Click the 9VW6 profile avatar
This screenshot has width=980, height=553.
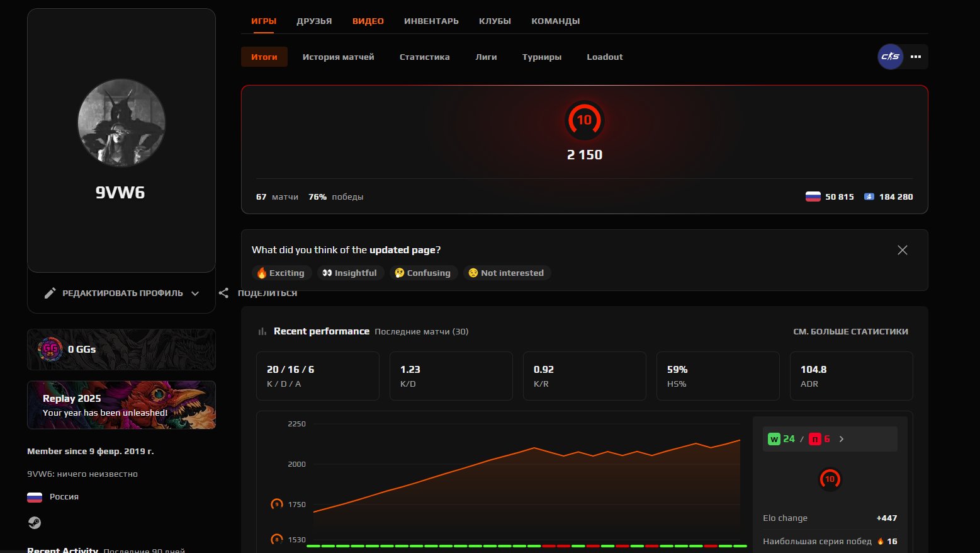tap(121, 123)
